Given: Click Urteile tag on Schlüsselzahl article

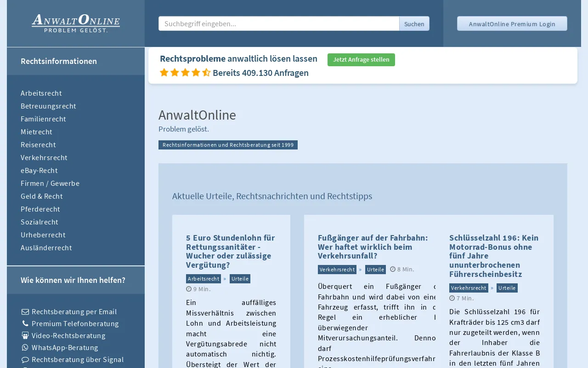Looking at the screenshot, I should pos(507,288).
